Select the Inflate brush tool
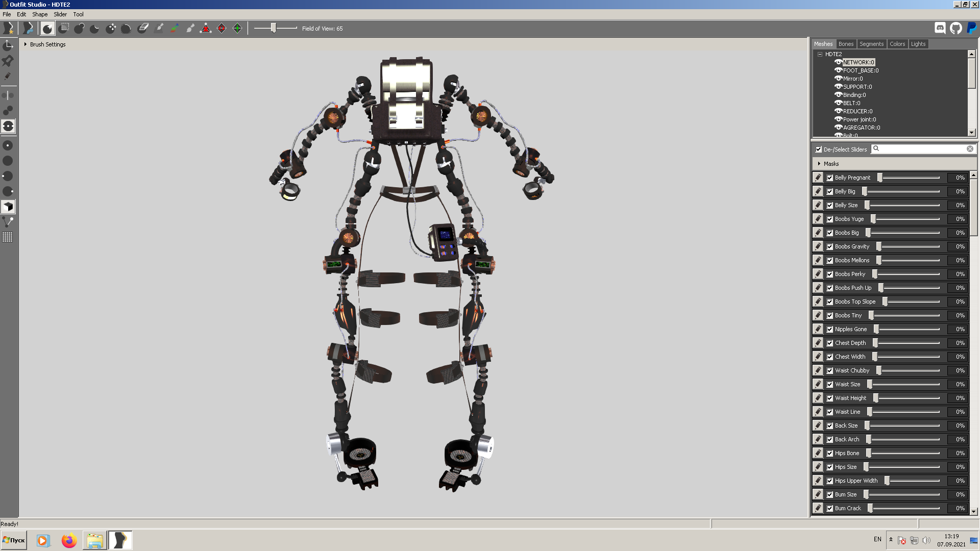The image size is (980, 551). coord(79,29)
